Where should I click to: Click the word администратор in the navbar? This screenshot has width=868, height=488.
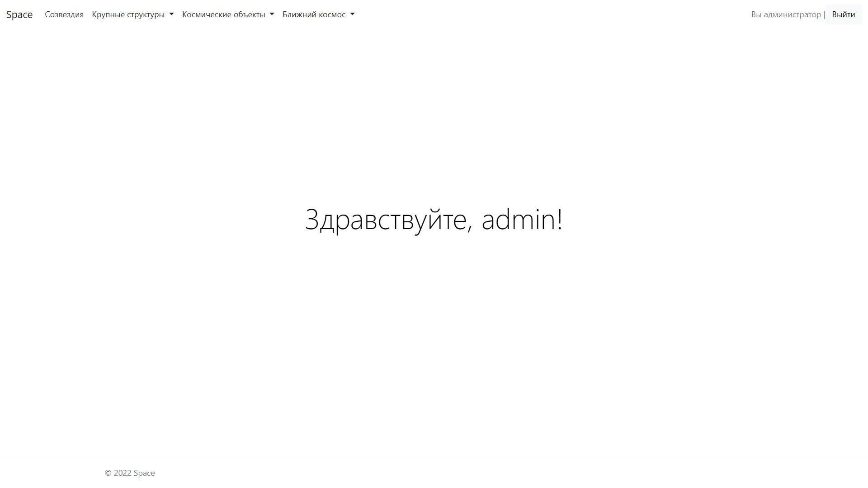[792, 14]
